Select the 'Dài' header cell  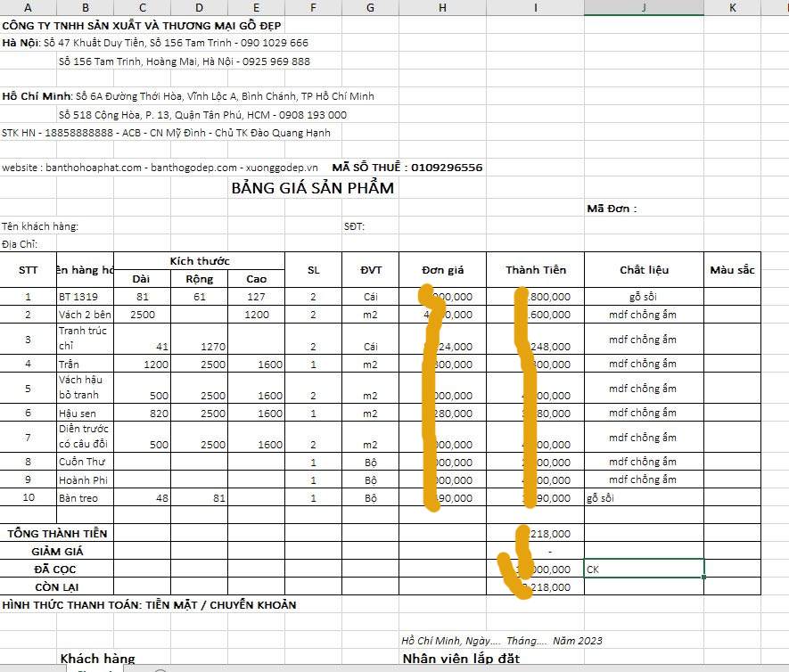point(143,279)
